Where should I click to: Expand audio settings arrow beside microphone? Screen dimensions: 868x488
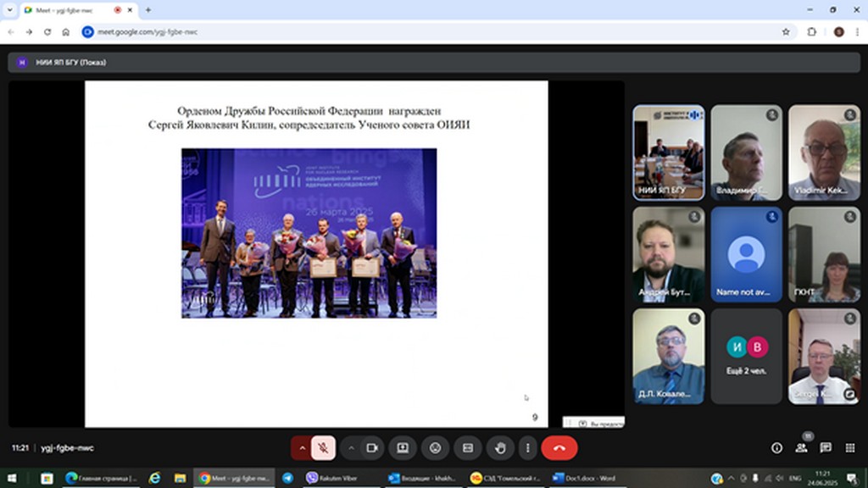[302, 447]
